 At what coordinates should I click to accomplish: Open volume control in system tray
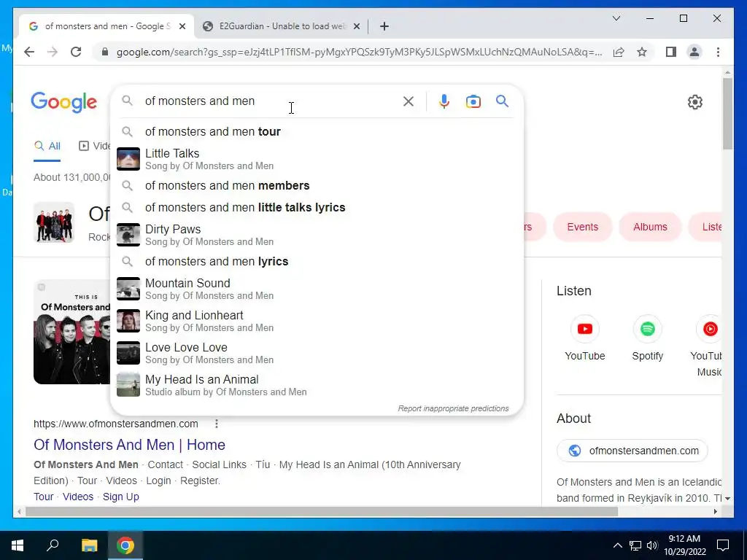pyautogui.click(x=652, y=545)
